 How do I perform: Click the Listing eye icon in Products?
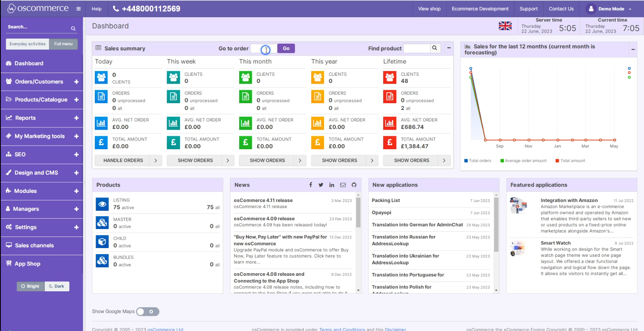click(x=102, y=204)
